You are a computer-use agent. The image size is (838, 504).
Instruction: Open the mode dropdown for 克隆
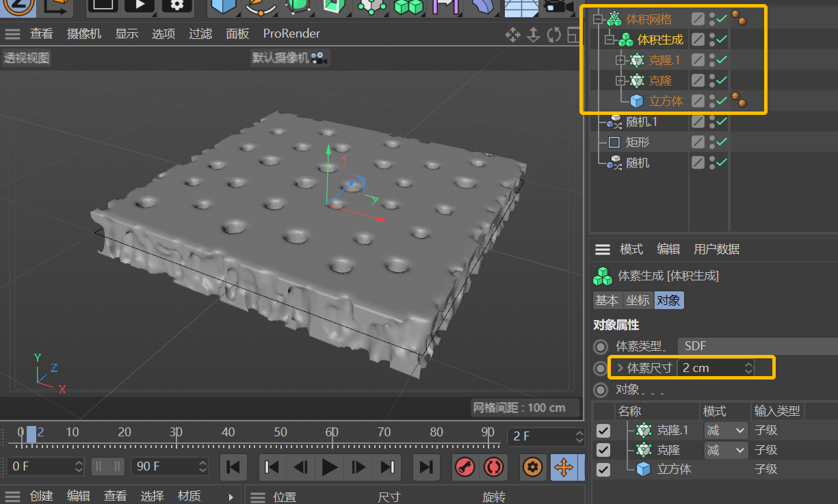(726, 450)
